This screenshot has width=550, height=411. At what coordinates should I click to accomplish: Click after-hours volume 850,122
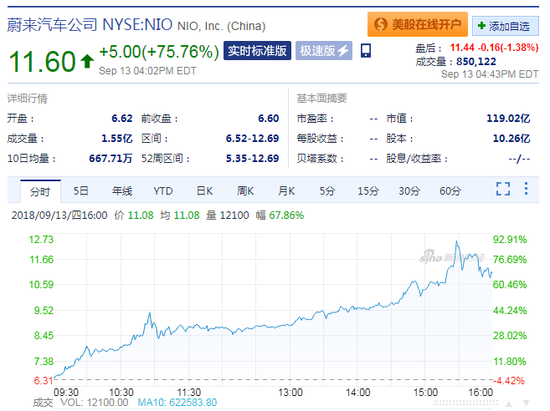pyautogui.click(x=476, y=62)
